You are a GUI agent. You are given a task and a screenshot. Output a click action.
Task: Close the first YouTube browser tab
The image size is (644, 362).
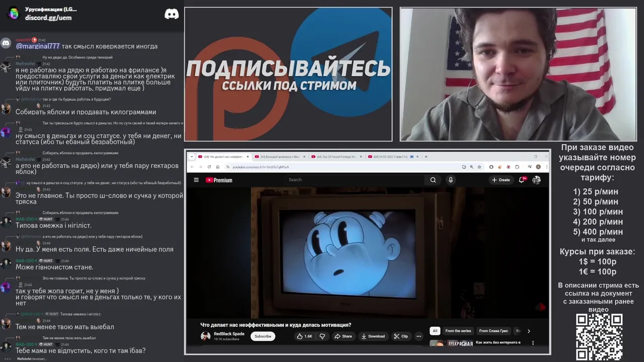(248, 157)
